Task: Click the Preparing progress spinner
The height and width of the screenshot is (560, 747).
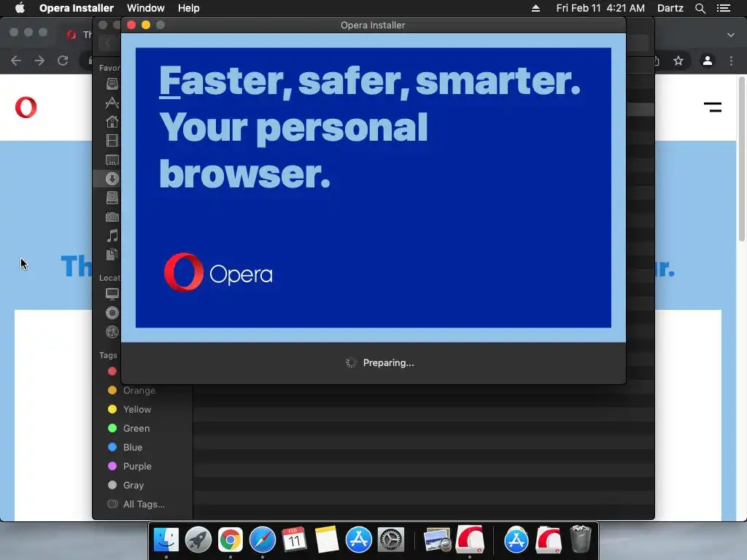Action: point(351,363)
